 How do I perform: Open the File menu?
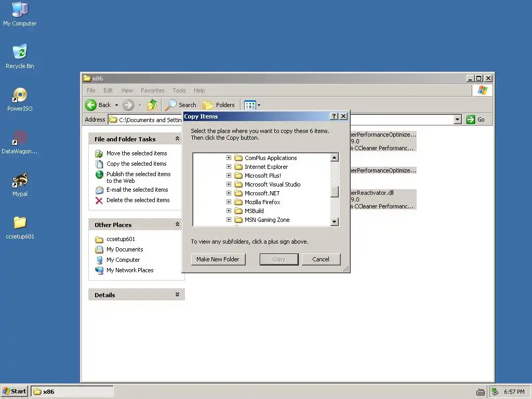[91, 90]
